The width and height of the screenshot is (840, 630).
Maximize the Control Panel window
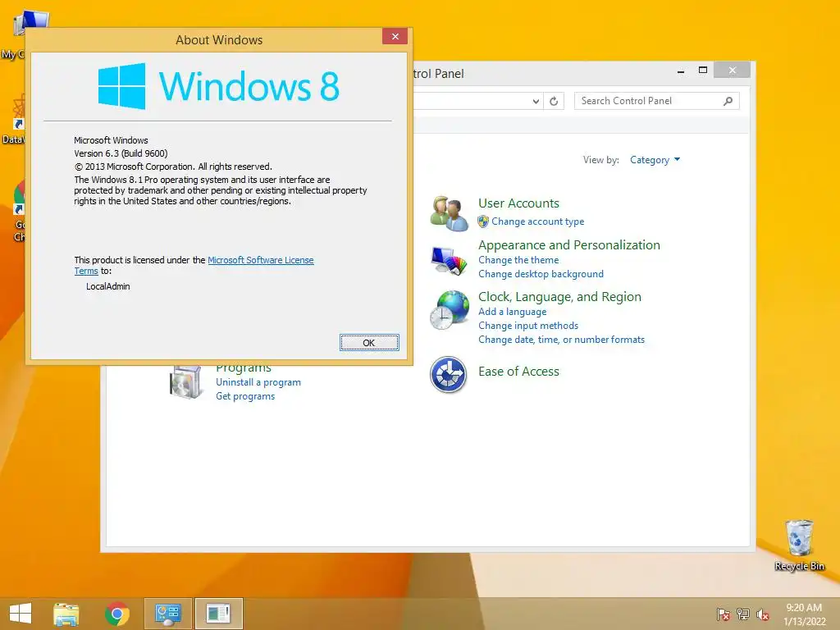(x=703, y=71)
